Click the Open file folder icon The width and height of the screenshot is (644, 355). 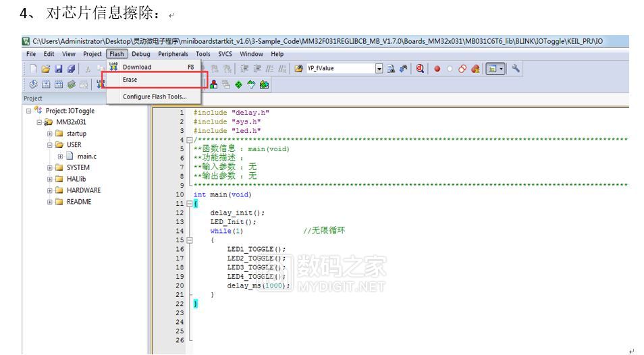pos(45,69)
